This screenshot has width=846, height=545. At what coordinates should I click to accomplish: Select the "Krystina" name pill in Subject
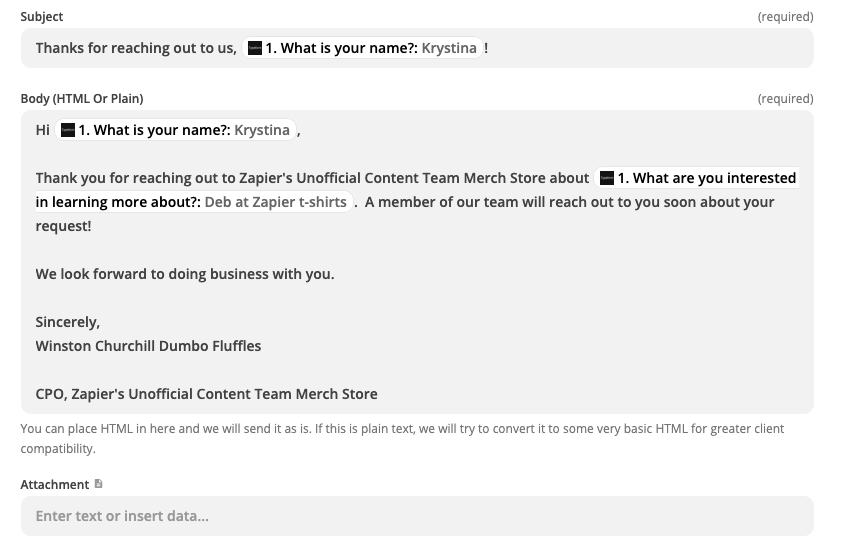tap(365, 48)
